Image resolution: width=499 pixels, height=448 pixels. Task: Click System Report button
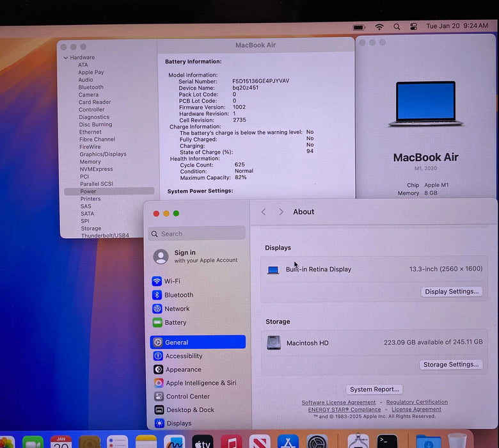(x=374, y=389)
